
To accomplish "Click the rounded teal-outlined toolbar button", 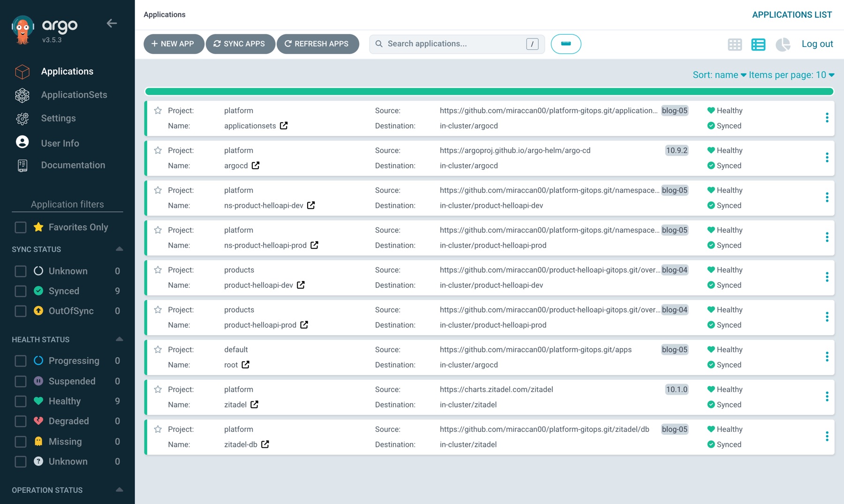I will (x=566, y=44).
